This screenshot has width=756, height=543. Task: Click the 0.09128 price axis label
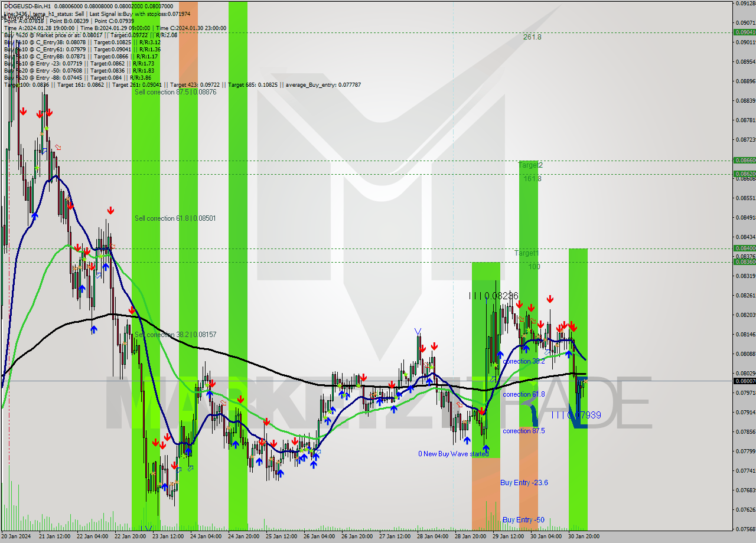[x=745, y=3]
